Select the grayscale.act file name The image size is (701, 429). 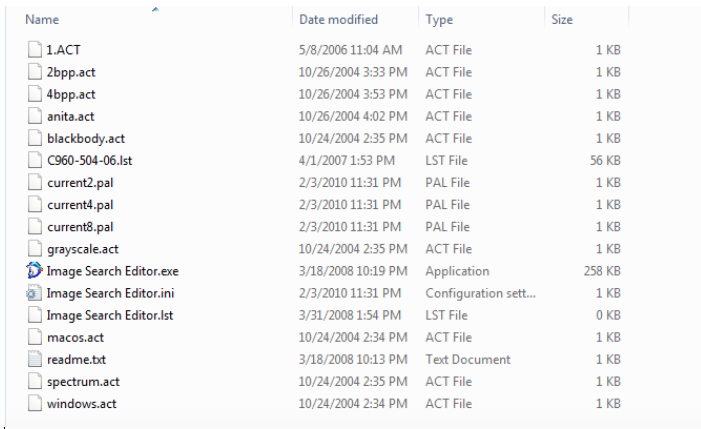coord(83,249)
